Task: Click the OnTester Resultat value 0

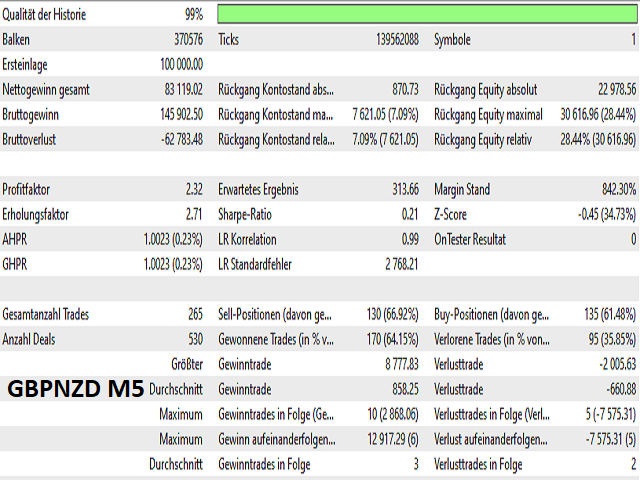Action: (633, 239)
